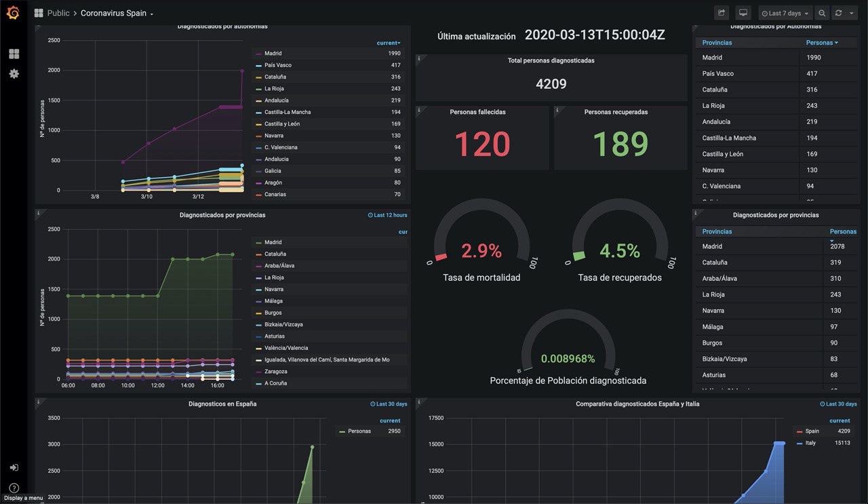Click Last 30 days on the Comparativa panel
The width and height of the screenshot is (868, 504).
(x=842, y=404)
